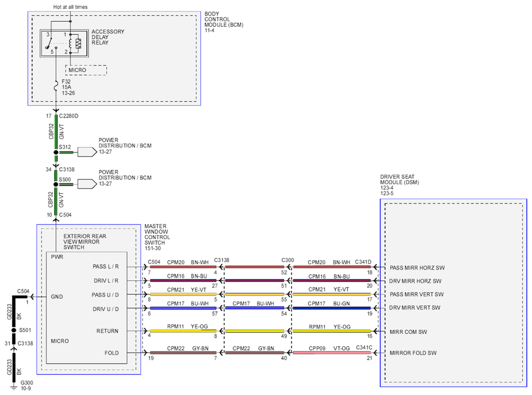
Task: Open Driver Seat Module 123-4 reference
Action: tap(387, 188)
